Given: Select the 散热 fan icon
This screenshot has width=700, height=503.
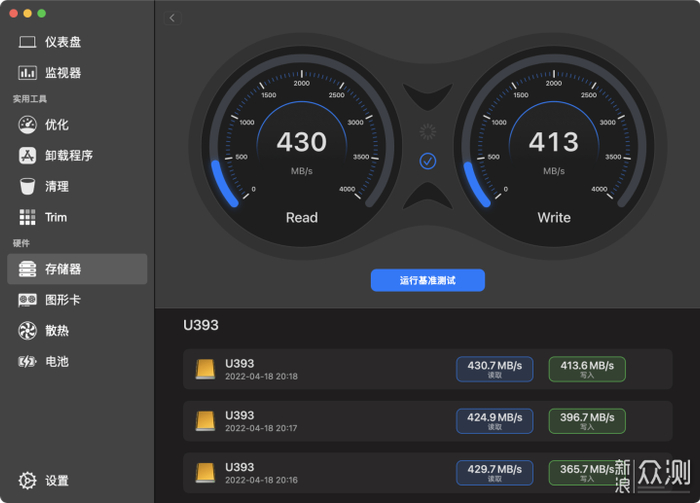Looking at the screenshot, I should pyautogui.click(x=27, y=331).
